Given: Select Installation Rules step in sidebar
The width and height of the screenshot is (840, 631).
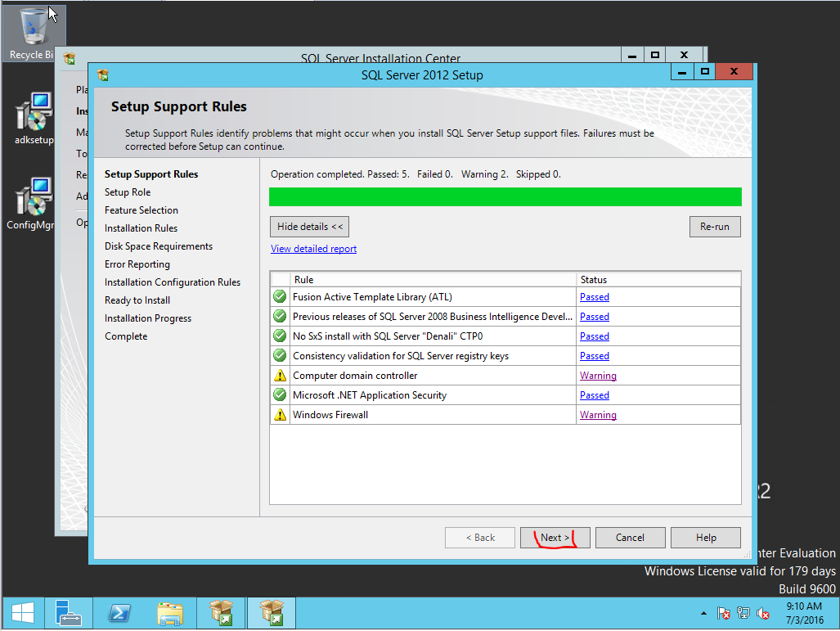Looking at the screenshot, I should tap(141, 228).
